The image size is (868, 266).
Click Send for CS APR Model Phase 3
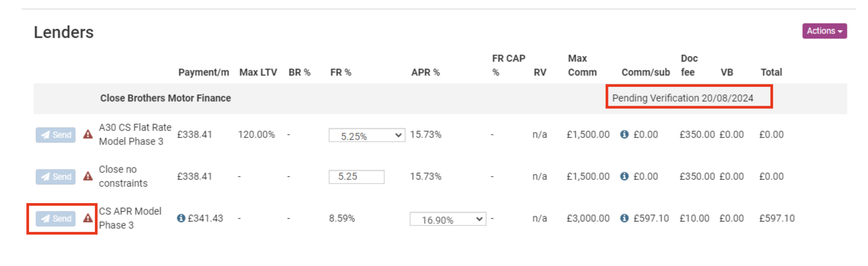coord(55,218)
